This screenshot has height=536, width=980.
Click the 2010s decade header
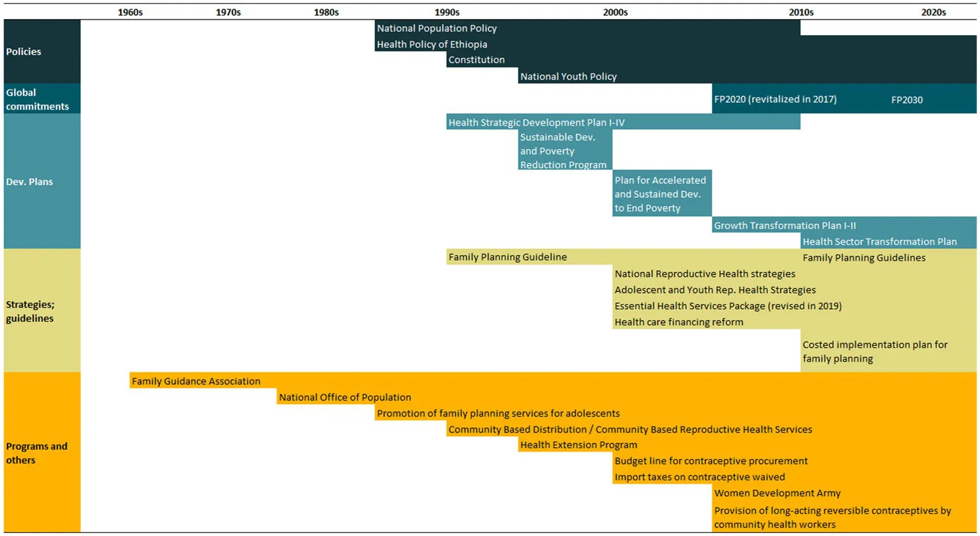click(x=801, y=12)
